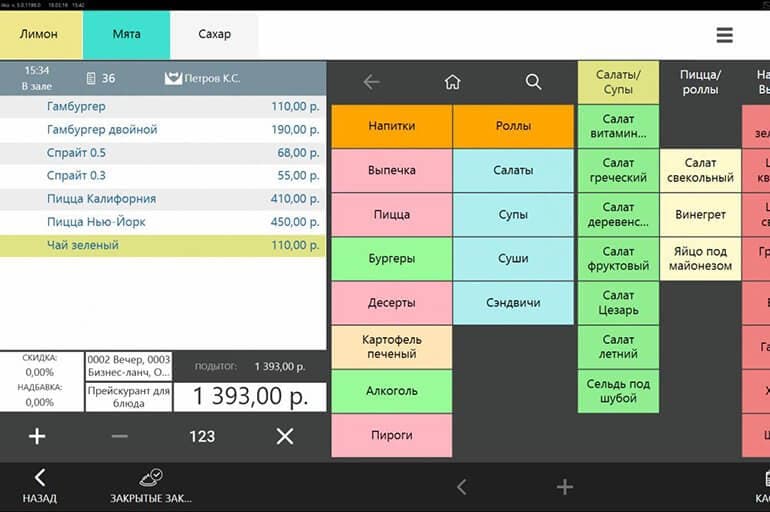Click the back arrow in menu navigation
This screenshot has height=512, width=770.
point(371,82)
